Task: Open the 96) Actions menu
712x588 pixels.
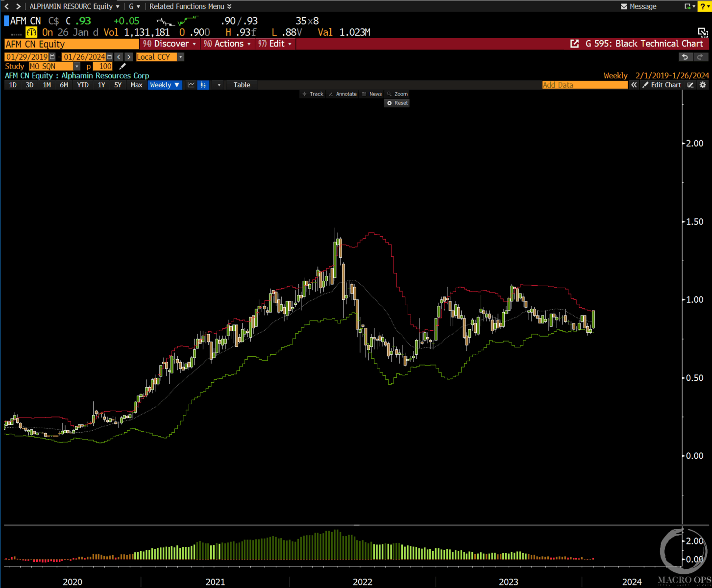Action: pos(227,44)
